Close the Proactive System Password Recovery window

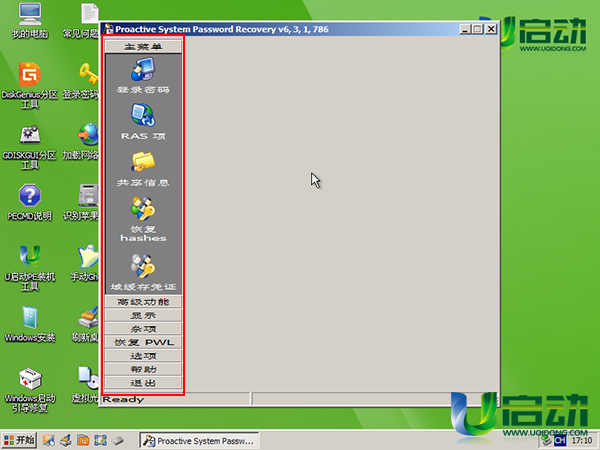pyautogui.click(x=491, y=29)
